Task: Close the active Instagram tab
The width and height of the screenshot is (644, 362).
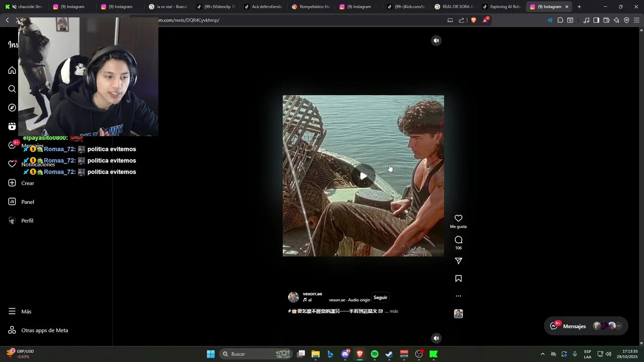Action: 567,7
